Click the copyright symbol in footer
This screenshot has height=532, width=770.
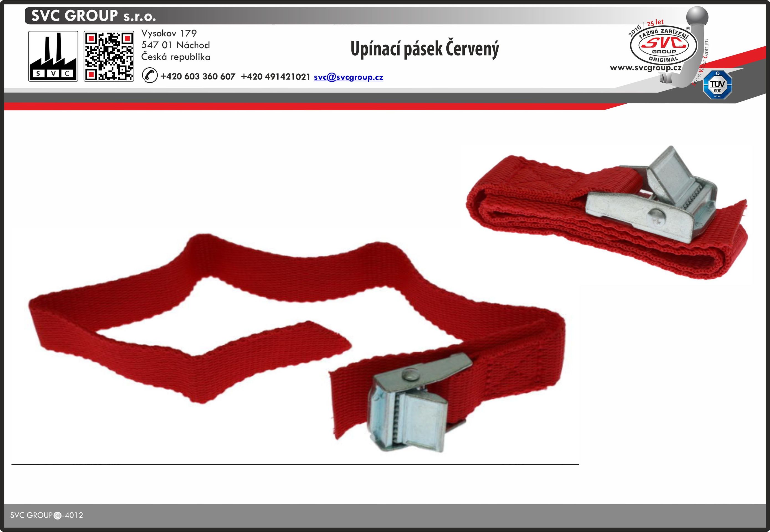(x=57, y=516)
